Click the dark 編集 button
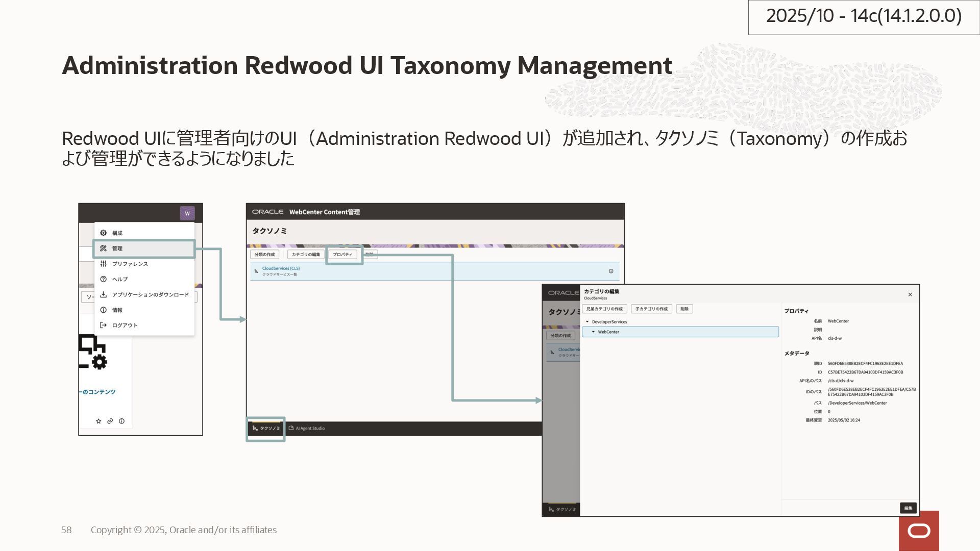Screen dimensions: 980x551 click(x=908, y=508)
